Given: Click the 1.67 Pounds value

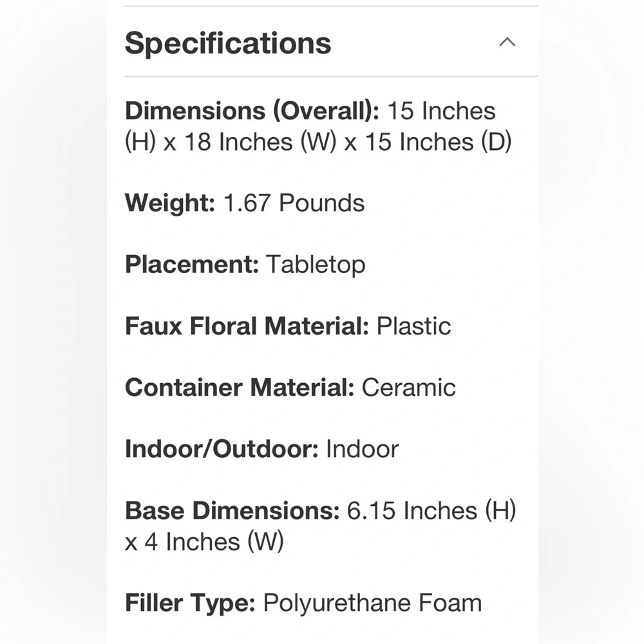Looking at the screenshot, I should (294, 203).
